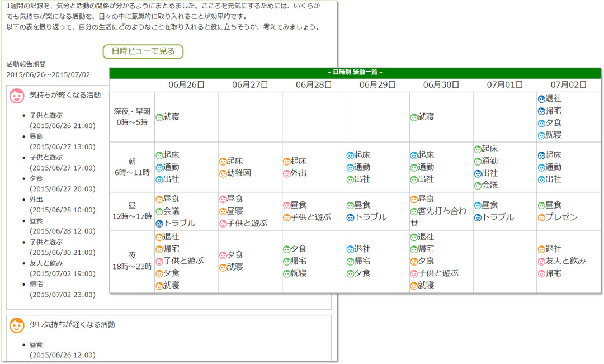Click the 昼 12時〜17時 row label
The width and height of the screenshot is (604, 364).
tap(132, 211)
